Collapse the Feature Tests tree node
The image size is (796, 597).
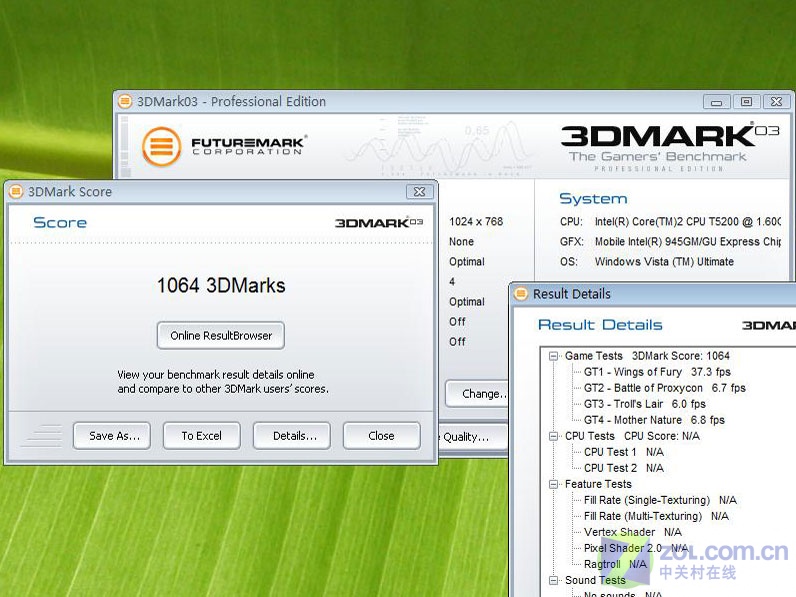(554, 484)
